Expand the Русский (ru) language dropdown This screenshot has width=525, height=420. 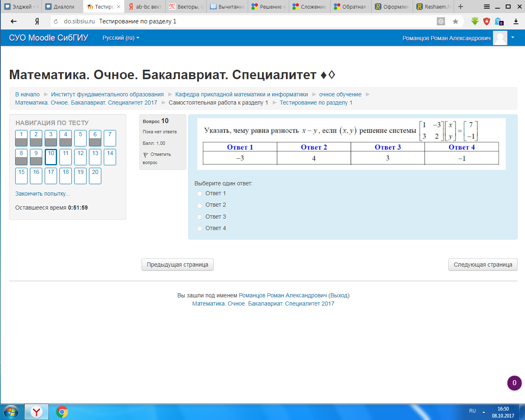pos(121,38)
